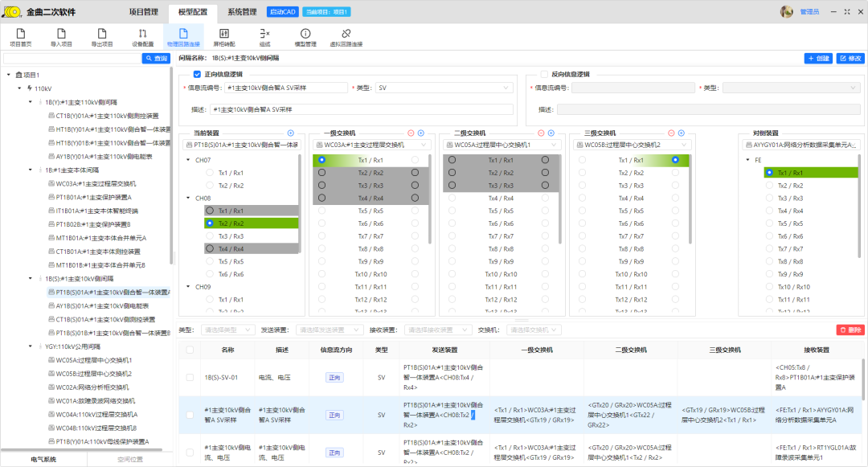Click the blue 创建 button
This screenshot has width=868, height=467.
click(818, 59)
